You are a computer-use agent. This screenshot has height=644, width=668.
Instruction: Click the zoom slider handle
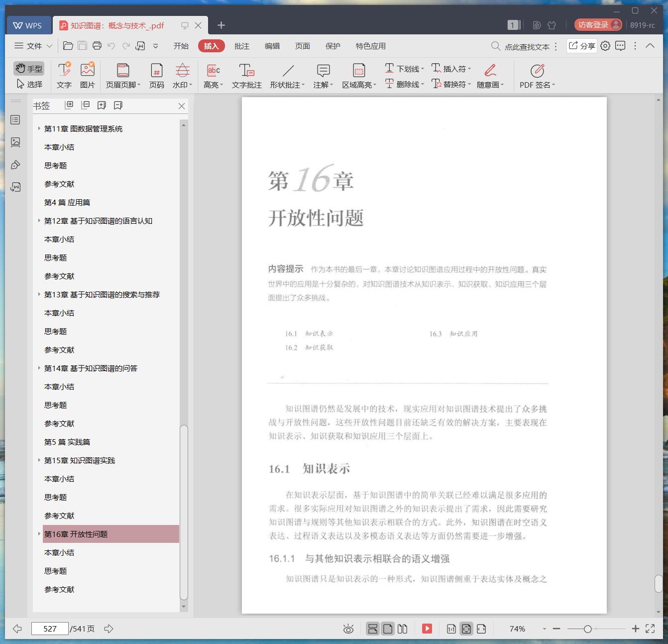click(x=587, y=629)
